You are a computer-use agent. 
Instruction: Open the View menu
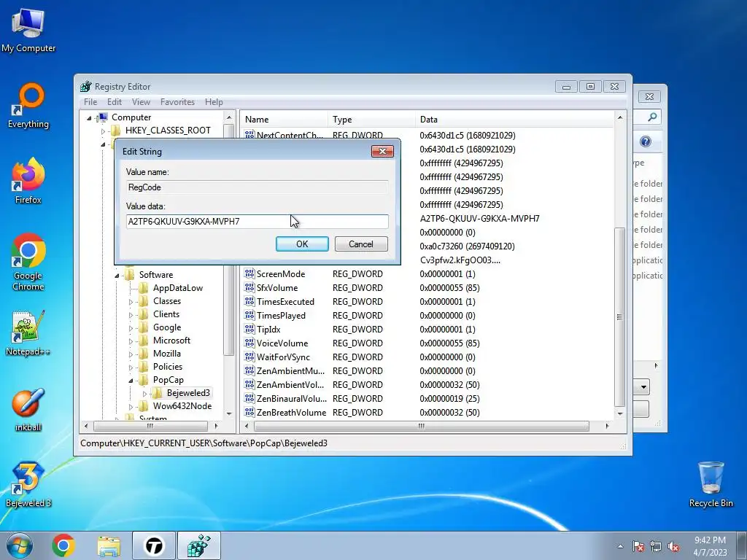click(x=141, y=102)
